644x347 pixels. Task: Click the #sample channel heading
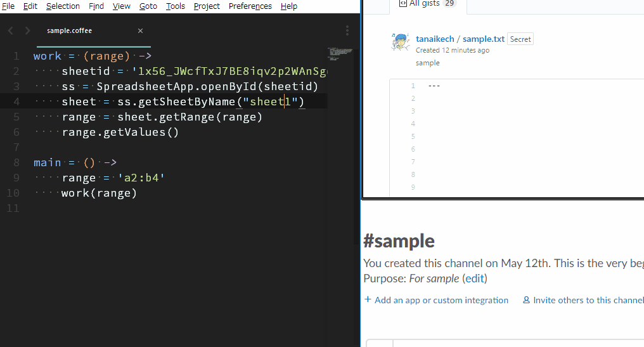pyautogui.click(x=399, y=241)
